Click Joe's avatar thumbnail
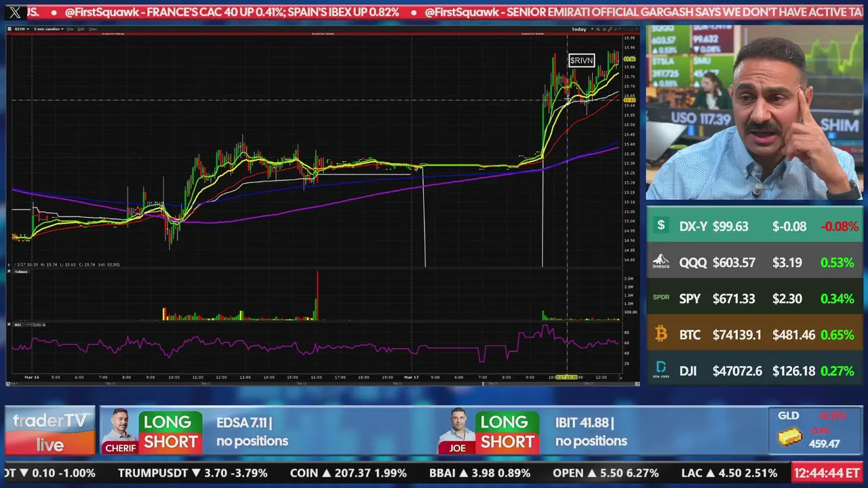868x488 pixels. (x=458, y=430)
